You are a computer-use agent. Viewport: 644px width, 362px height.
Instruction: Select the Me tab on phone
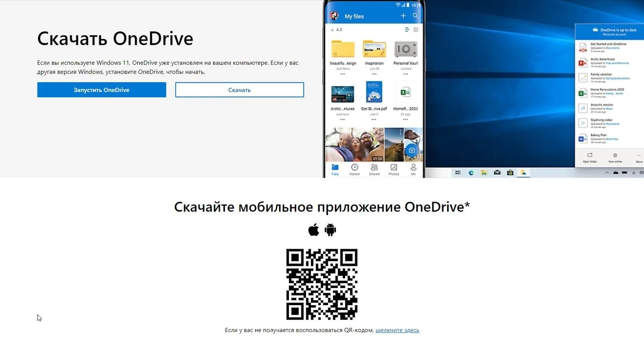click(x=413, y=169)
